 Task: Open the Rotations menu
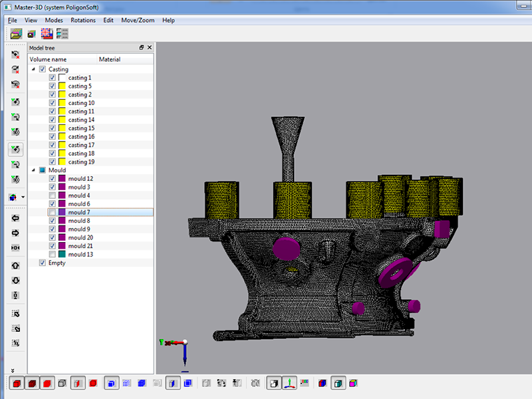pos(83,20)
